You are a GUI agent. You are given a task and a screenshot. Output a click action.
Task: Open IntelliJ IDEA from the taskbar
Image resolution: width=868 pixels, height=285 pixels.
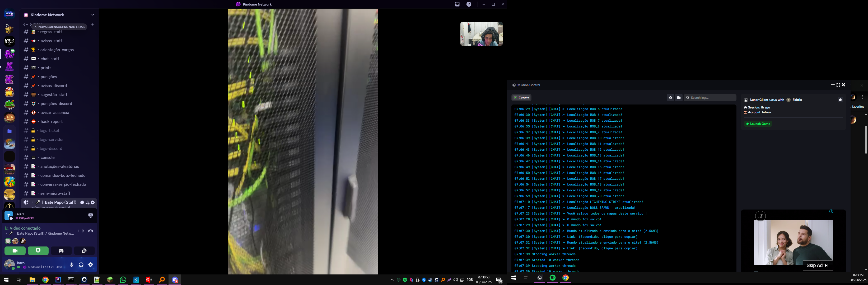coord(58,280)
